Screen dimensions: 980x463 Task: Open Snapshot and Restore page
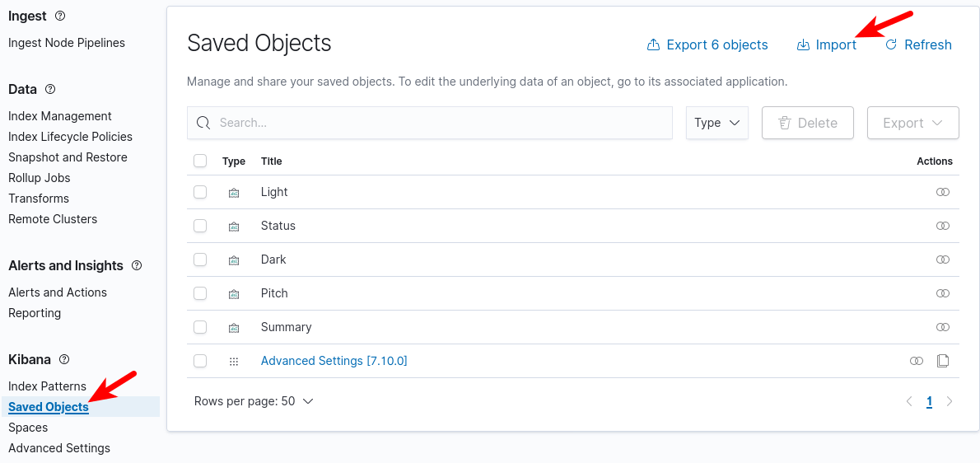[68, 157]
